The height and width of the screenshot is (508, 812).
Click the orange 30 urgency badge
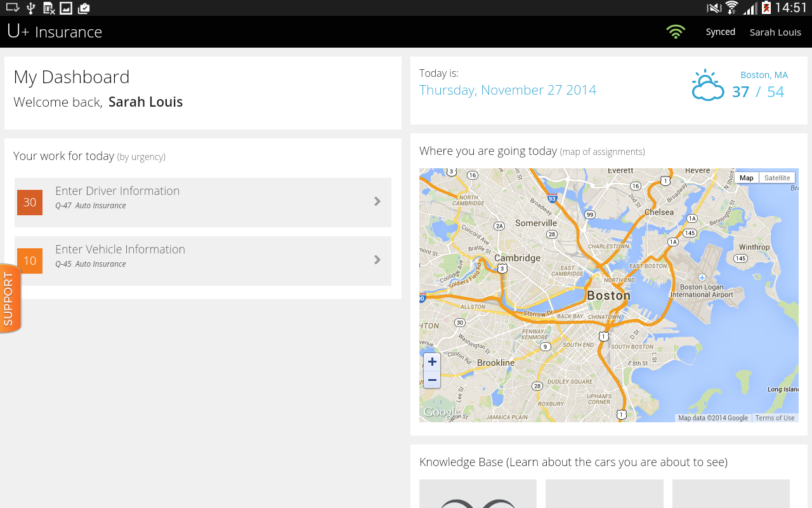click(x=30, y=203)
